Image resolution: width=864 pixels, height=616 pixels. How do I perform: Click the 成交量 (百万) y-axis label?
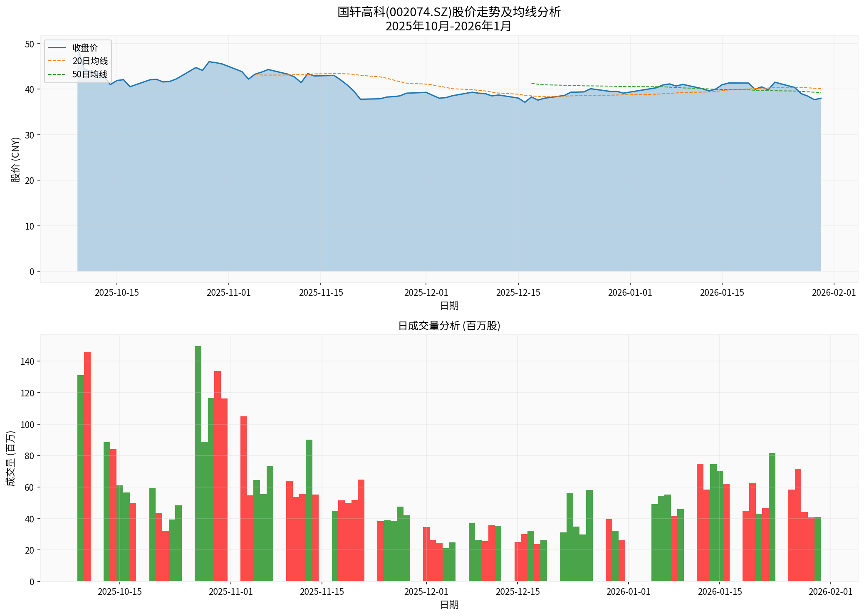[11, 458]
